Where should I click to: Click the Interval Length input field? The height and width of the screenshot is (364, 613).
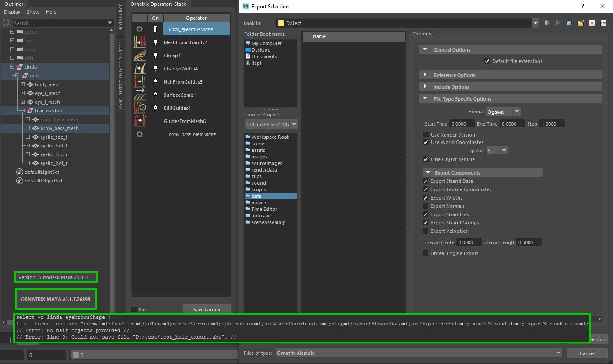tap(529, 242)
